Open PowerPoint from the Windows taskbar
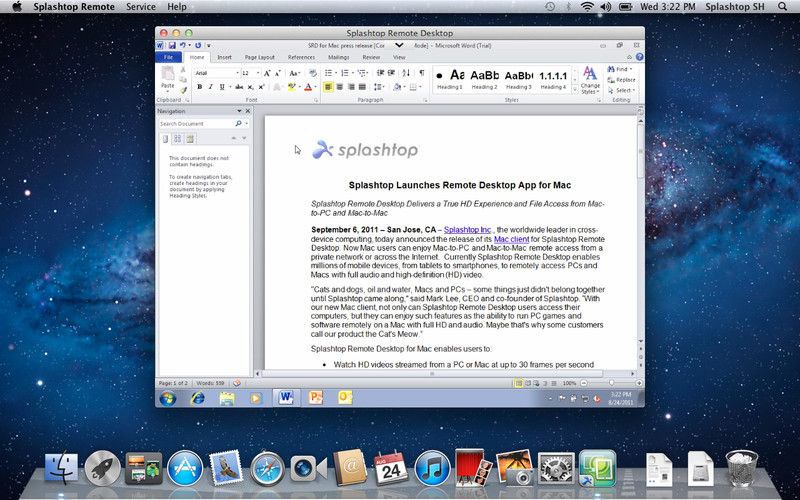This screenshot has width=800, height=500. pos(316,397)
